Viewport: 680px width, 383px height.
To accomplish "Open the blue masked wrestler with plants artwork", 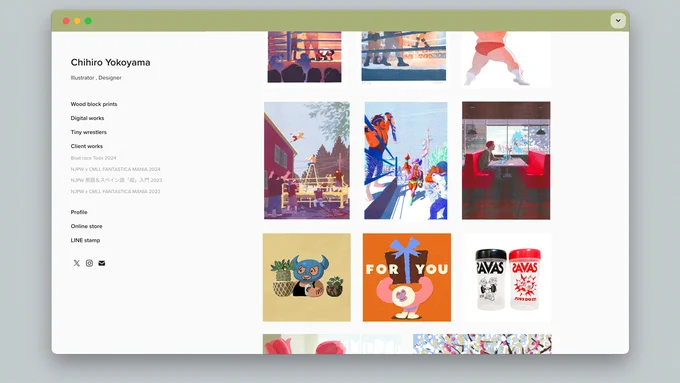I will click(307, 278).
